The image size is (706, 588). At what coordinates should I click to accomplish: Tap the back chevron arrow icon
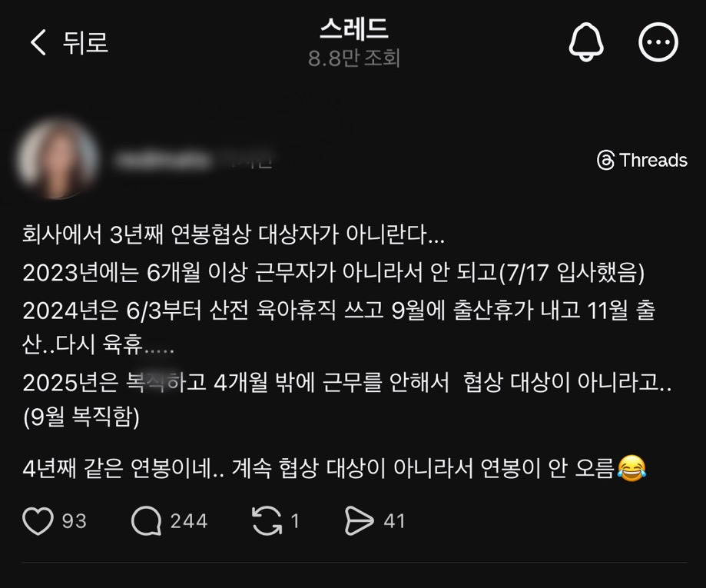point(38,42)
